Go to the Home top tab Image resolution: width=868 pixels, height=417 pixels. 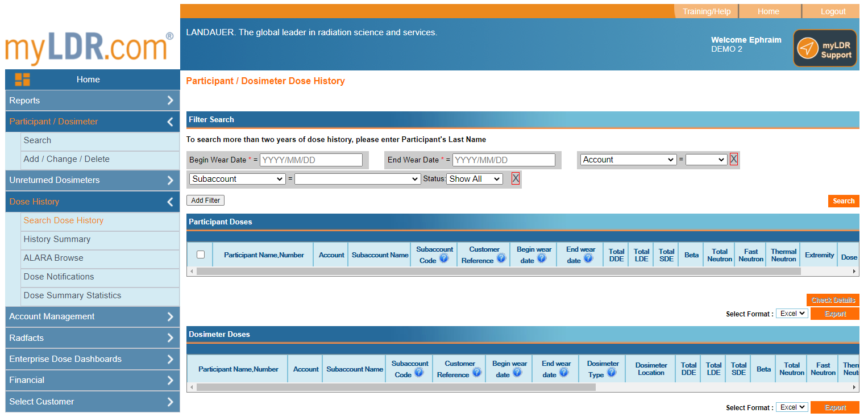[x=769, y=11]
